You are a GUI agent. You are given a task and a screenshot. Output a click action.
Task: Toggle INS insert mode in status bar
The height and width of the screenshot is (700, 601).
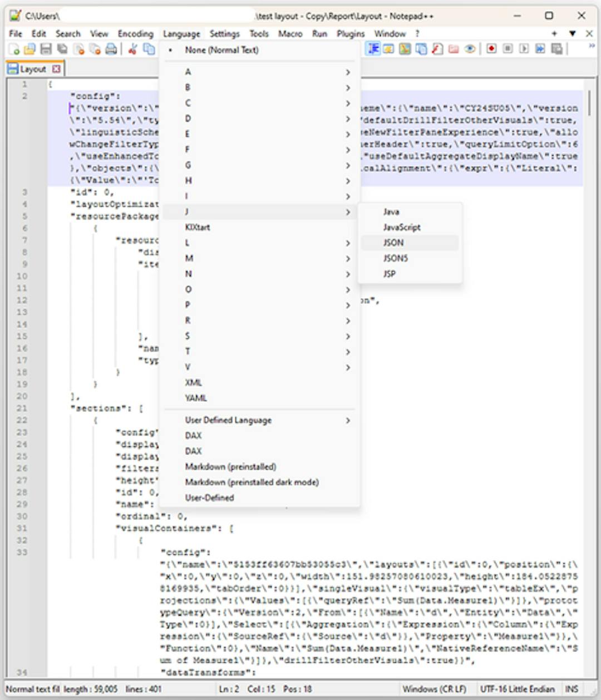tap(572, 689)
